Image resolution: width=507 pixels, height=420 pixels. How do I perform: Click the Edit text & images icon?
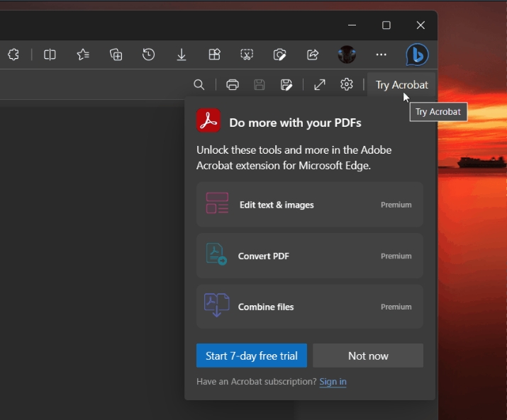pos(217,203)
